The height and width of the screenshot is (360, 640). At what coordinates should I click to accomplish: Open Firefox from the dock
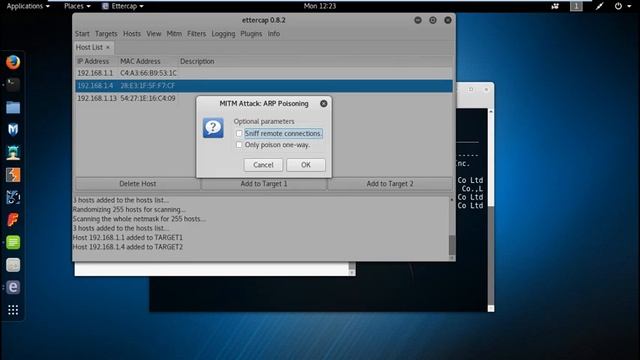click(13, 62)
